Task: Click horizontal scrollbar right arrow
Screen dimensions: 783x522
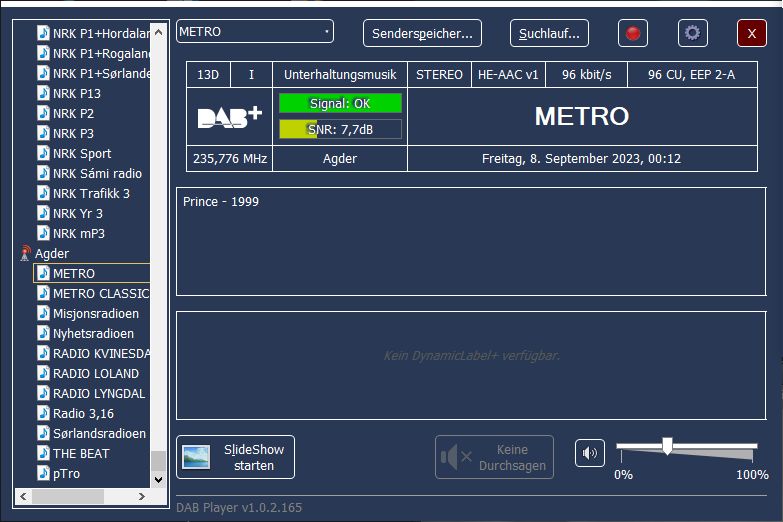Action: click(142, 496)
